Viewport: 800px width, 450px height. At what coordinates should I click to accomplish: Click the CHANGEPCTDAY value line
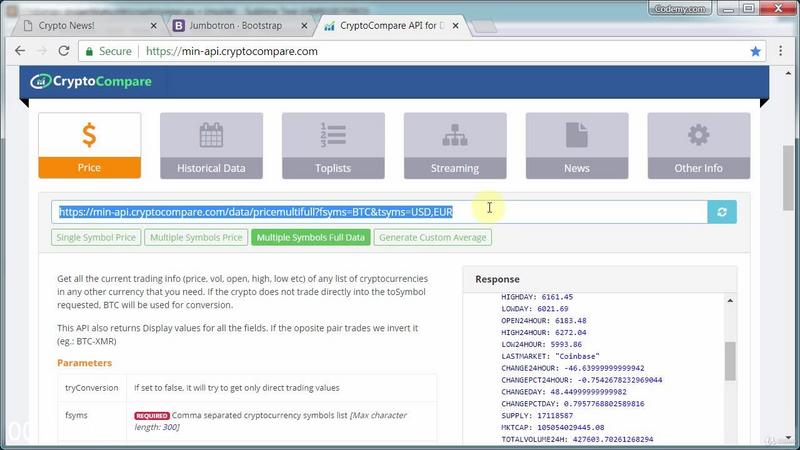[573, 404]
